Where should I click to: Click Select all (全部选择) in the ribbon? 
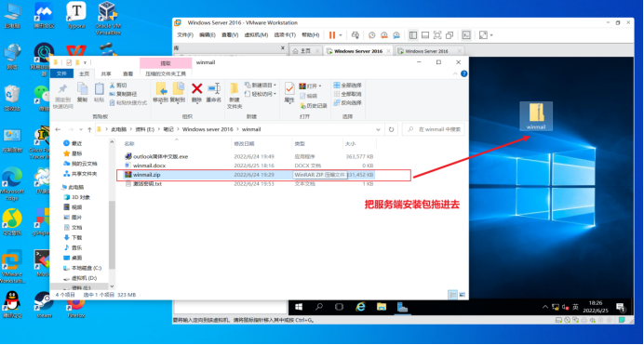(347, 86)
